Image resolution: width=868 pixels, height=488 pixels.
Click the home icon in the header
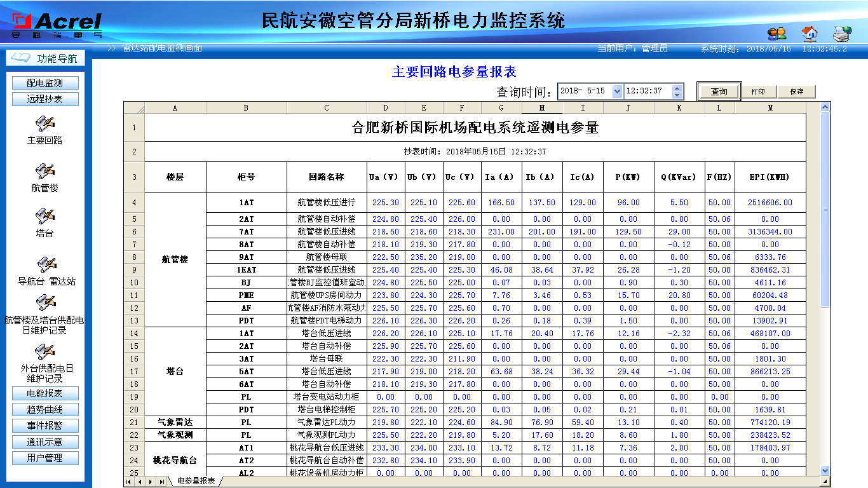(809, 34)
